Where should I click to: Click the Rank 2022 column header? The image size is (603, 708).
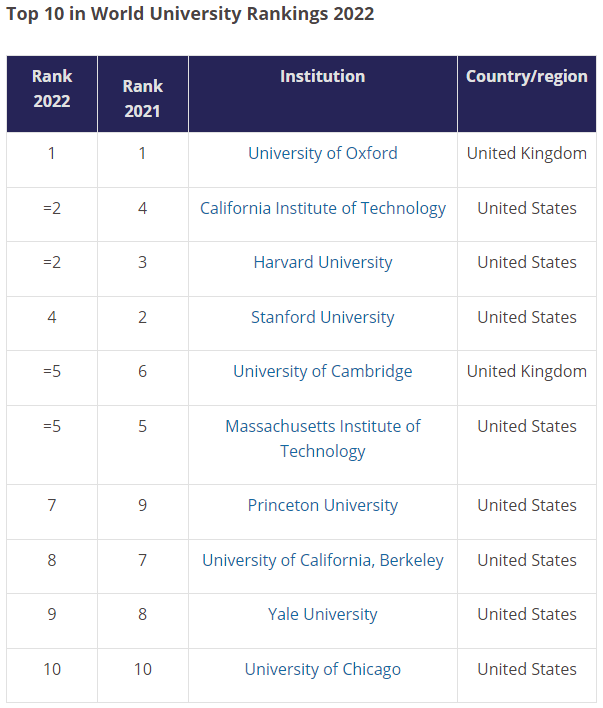(52, 88)
